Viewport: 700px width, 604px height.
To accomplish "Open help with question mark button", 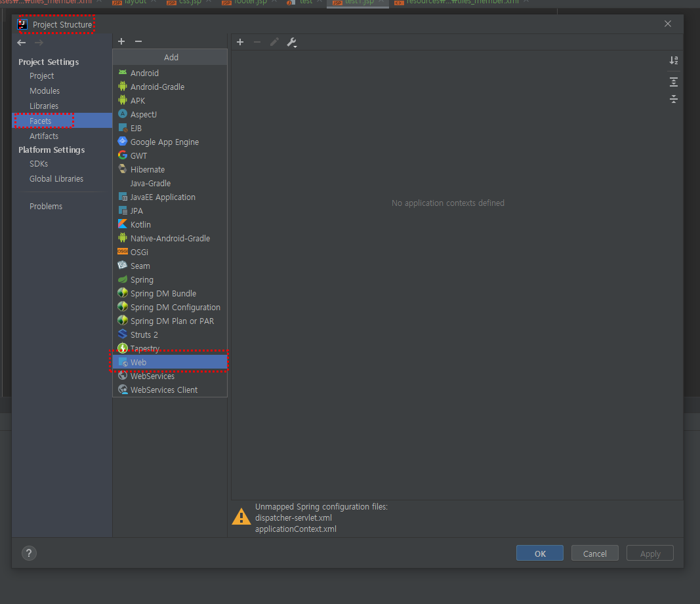I will 29,553.
